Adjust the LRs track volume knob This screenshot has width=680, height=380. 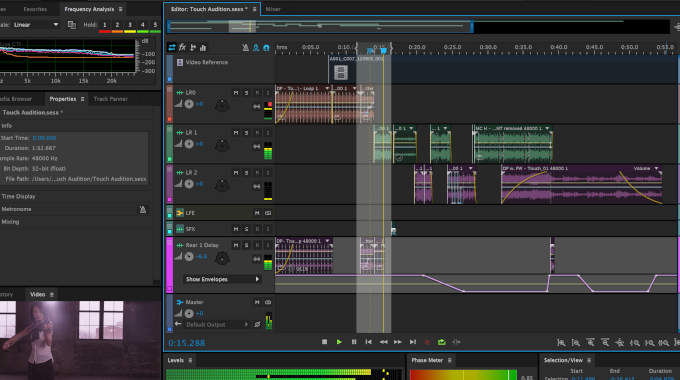pos(189,104)
